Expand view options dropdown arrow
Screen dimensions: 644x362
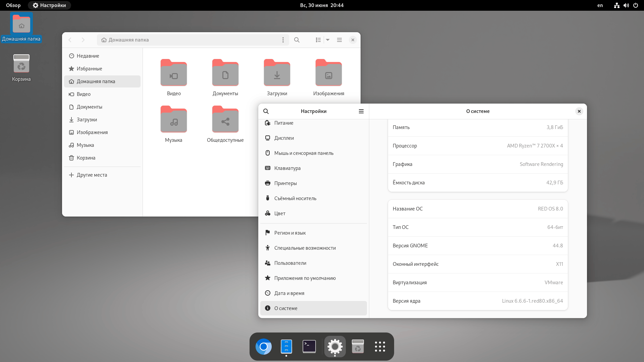(328, 40)
